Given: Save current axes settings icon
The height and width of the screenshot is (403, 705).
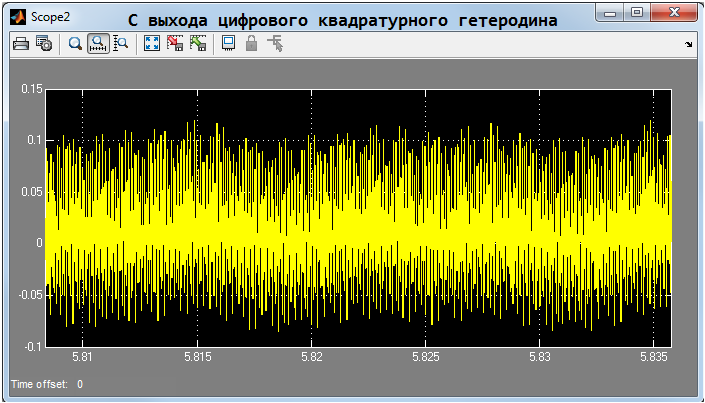Looking at the screenshot, I should click(x=174, y=44).
